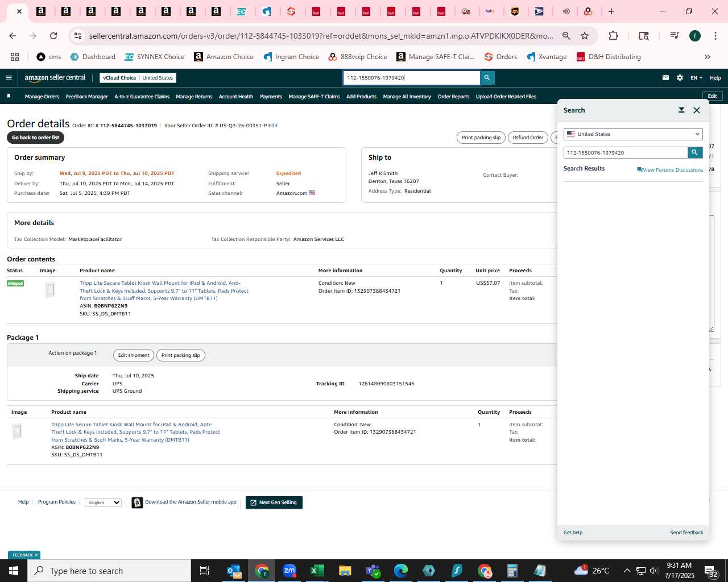The image size is (728, 582).
Task: Open the EN language dropdown
Action: pos(697,78)
